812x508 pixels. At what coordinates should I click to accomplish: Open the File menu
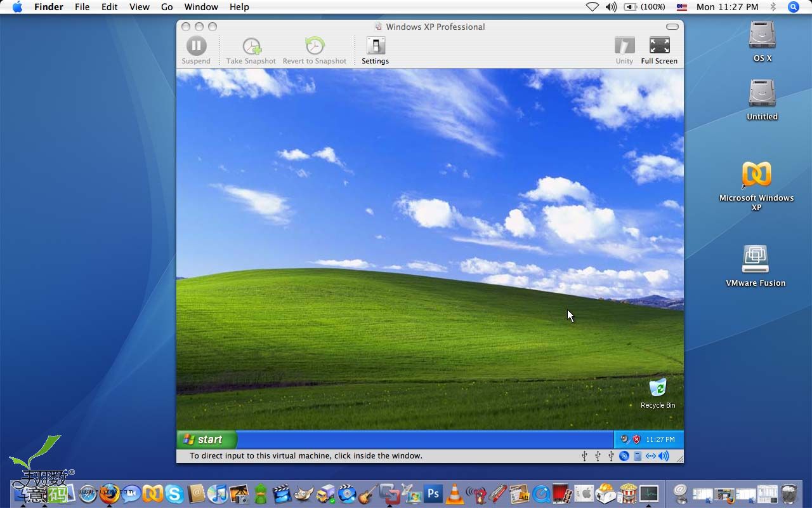point(82,7)
